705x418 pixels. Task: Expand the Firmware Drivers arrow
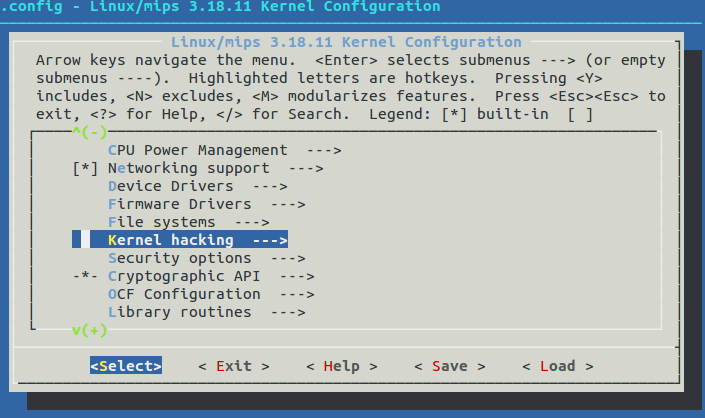tap(288, 205)
